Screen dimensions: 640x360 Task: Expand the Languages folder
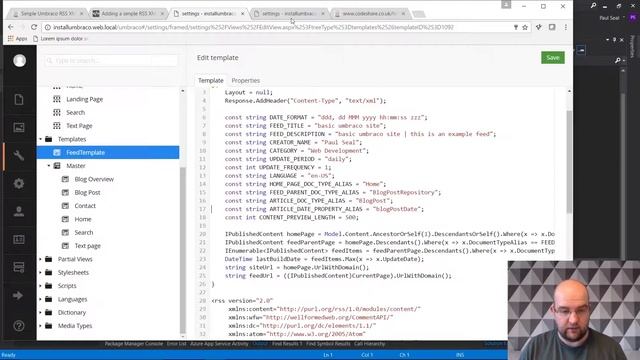click(x=40, y=299)
